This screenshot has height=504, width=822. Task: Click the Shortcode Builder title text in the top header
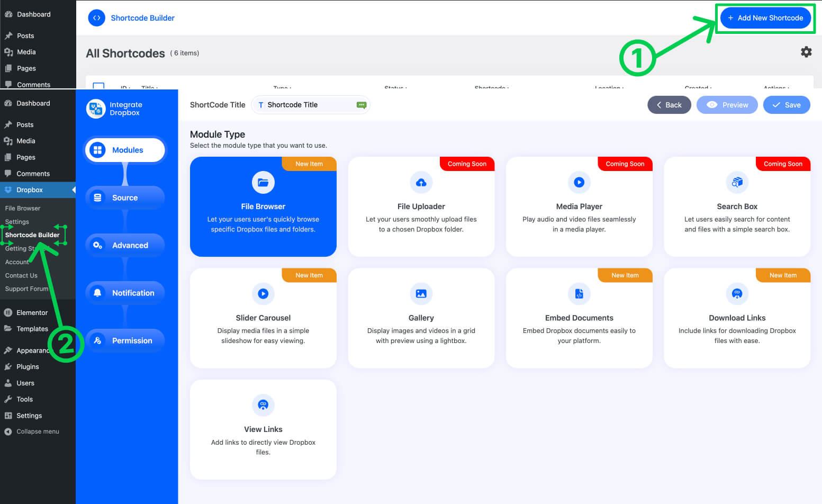point(142,18)
